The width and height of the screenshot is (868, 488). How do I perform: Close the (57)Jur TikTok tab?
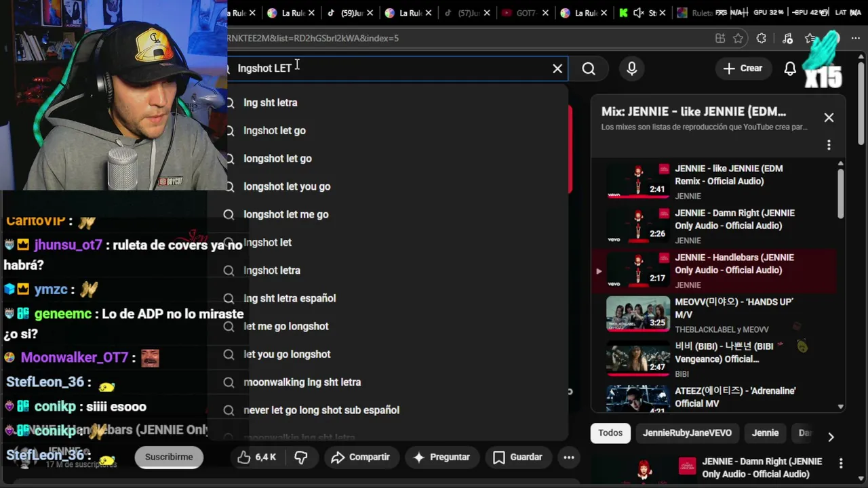pos(487,13)
